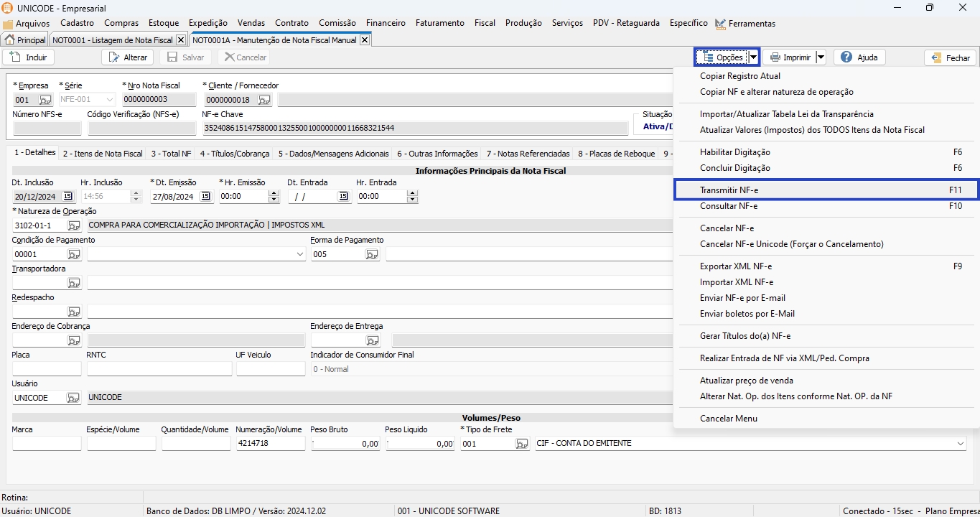Click the Usuário search icon

(x=74, y=398)
